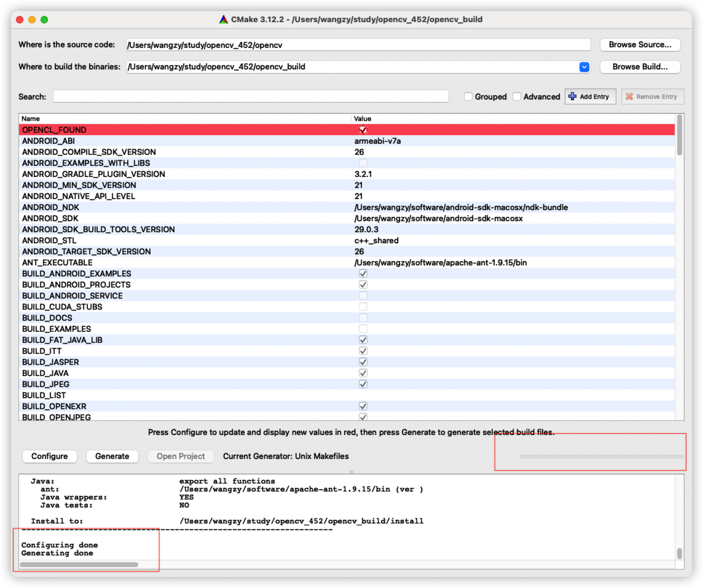Click the horizontal scrollbar in output log

pos(79,565)
